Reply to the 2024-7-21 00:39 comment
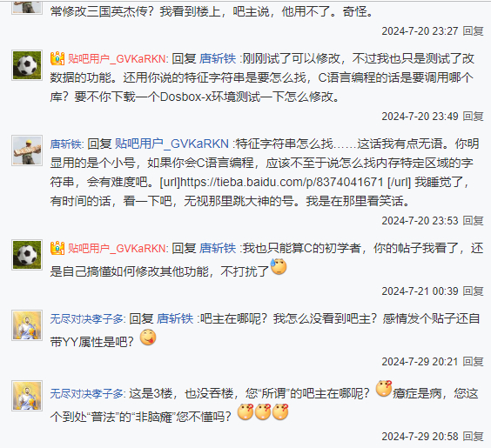 473,291
